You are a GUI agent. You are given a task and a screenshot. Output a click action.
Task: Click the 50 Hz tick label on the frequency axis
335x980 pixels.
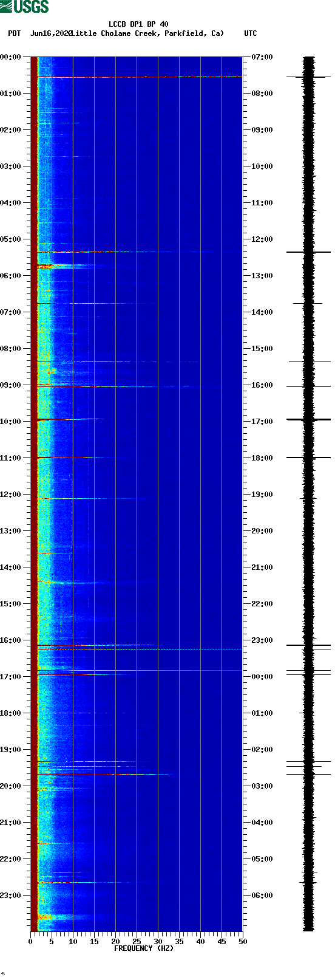point(243,942)
